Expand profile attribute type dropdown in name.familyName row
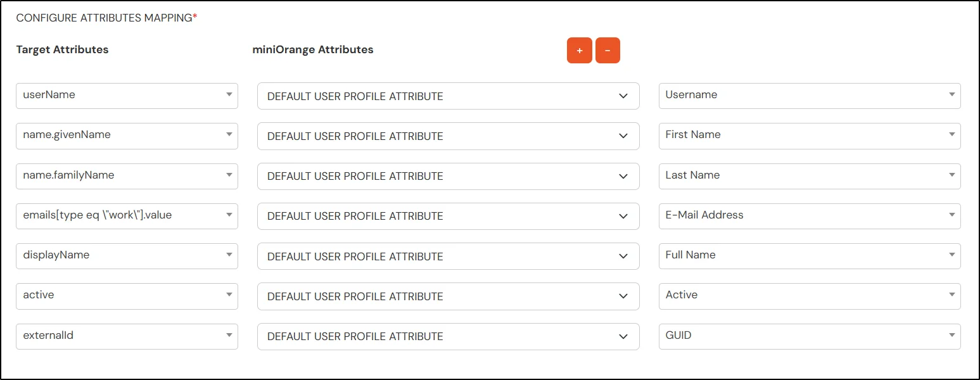980x380 pixels. pos(449,176)
